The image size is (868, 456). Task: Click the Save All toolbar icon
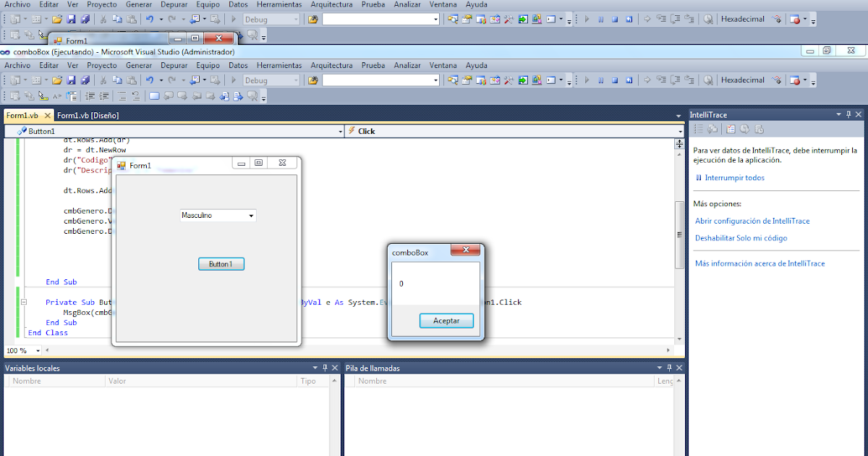coord(86,80)
